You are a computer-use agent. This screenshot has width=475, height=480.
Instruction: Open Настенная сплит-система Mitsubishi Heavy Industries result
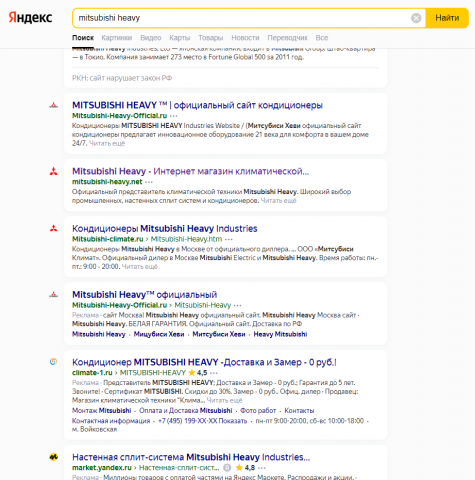tap(191, 457)
